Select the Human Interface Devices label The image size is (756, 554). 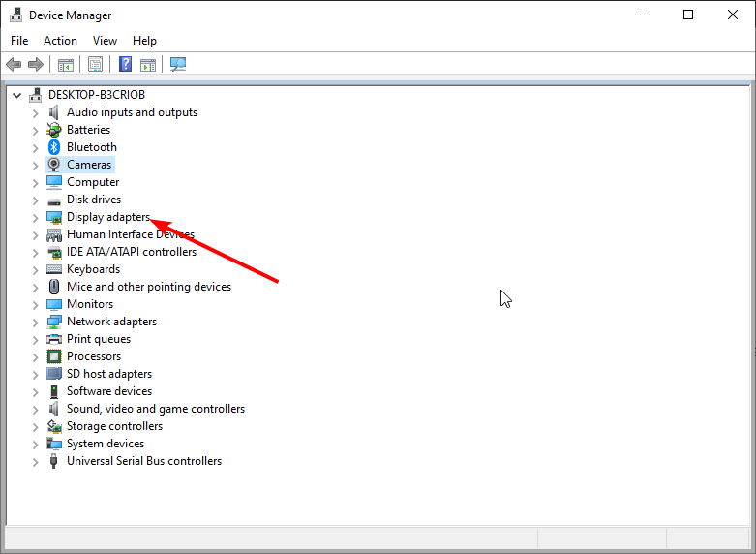tap(131, 234)
